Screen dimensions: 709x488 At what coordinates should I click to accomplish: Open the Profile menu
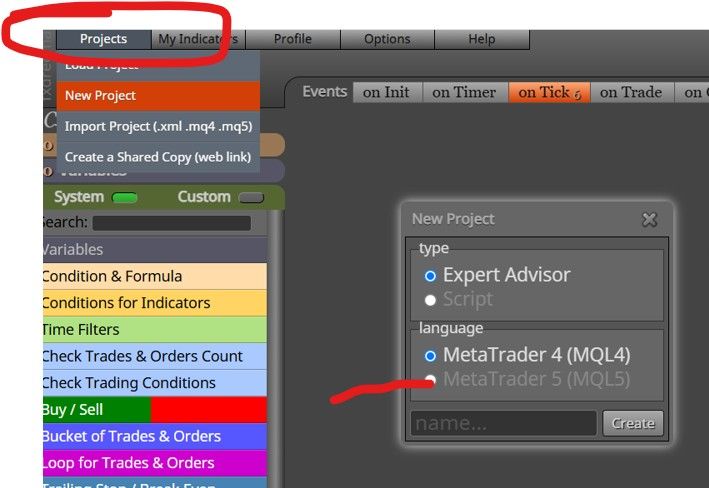pyautogui.click(x=293, y=39)
